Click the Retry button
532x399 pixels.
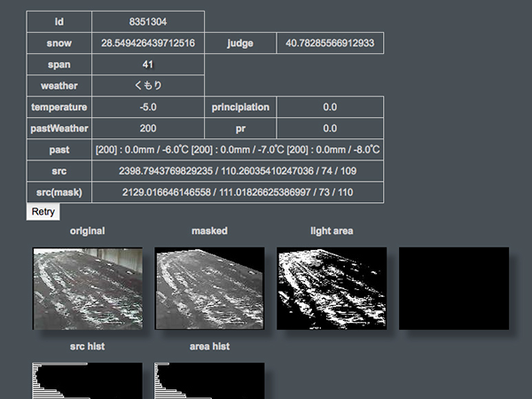43,212
